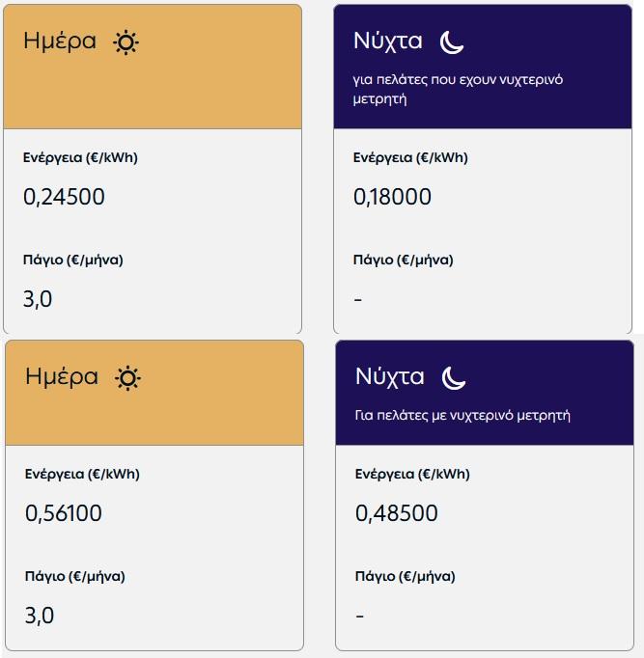Viewport: 644px width, 658px height.
Task: Click the bottom Νύχτα heading
Action: [390, 377]
